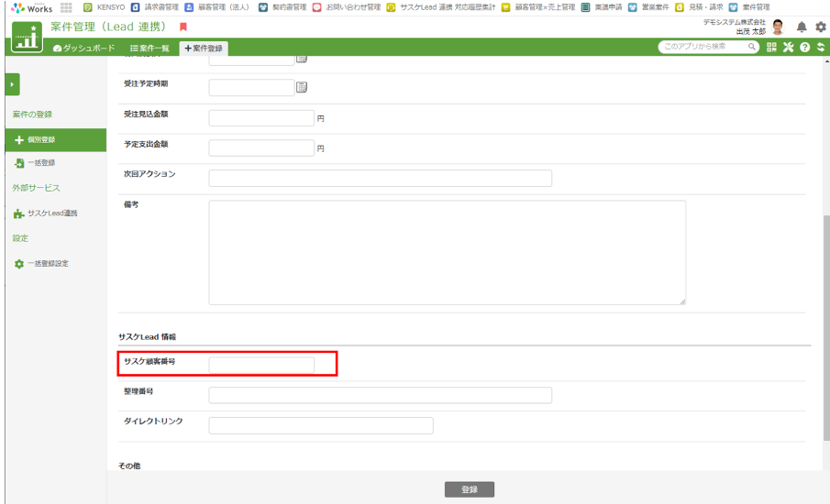830x504 pixels.
Task: Open サスケLead連携 in the sidebar
Action: pos(46,214)
